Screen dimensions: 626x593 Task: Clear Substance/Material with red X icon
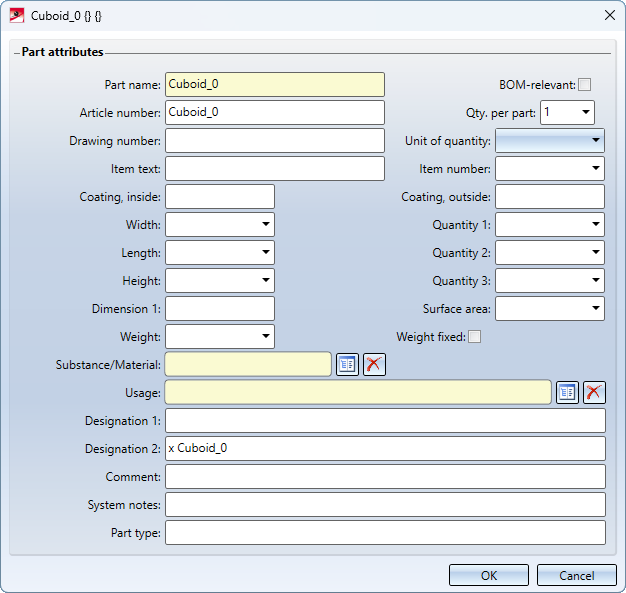pos(374,364)
